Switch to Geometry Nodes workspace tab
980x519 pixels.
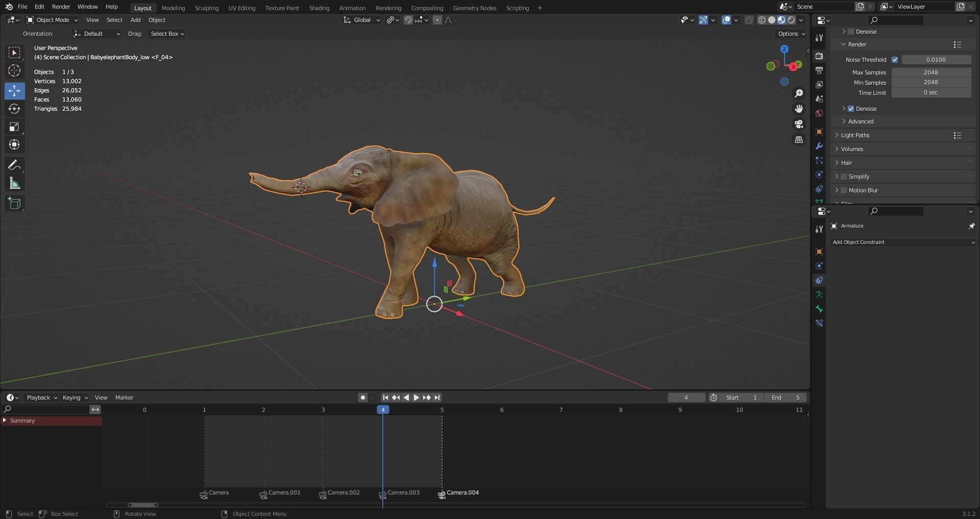pyautogui.click(x=474, y=8)
